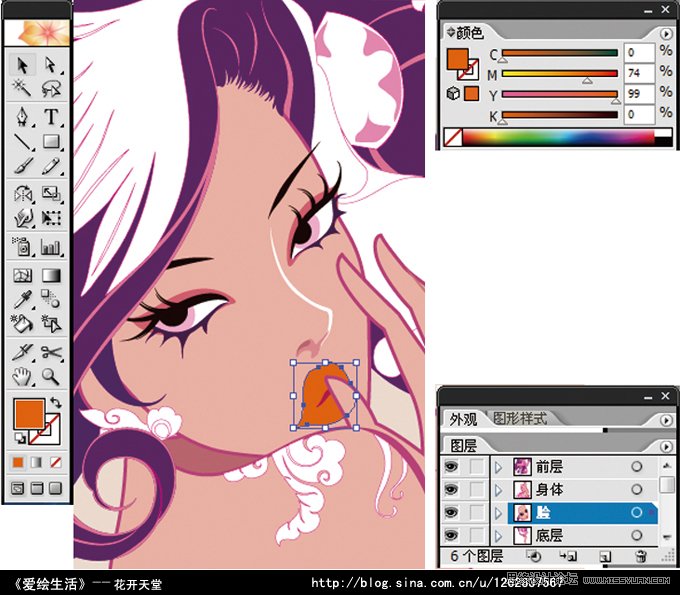The width and height of the screenshot is (680, 595).
Task: Hide the 底层 layer eye icon
Action: click(451, 535)
